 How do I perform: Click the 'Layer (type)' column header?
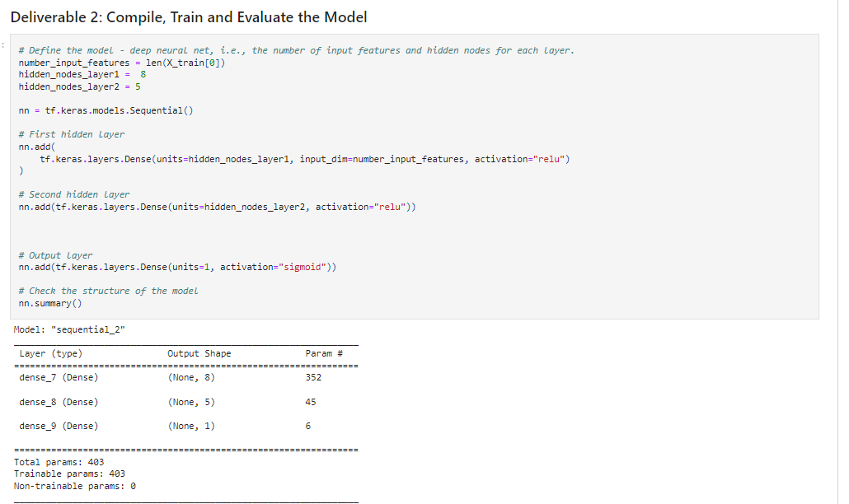[51, 353]
